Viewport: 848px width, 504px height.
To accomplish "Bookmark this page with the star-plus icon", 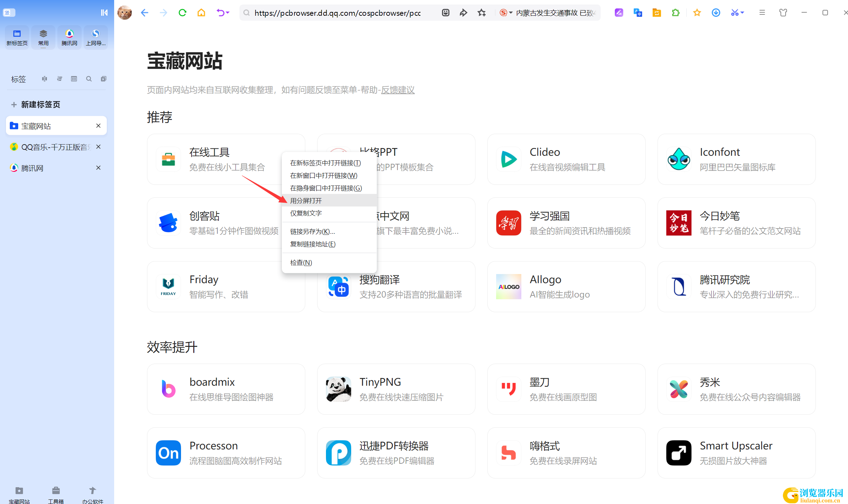I will tap(482, 13).
